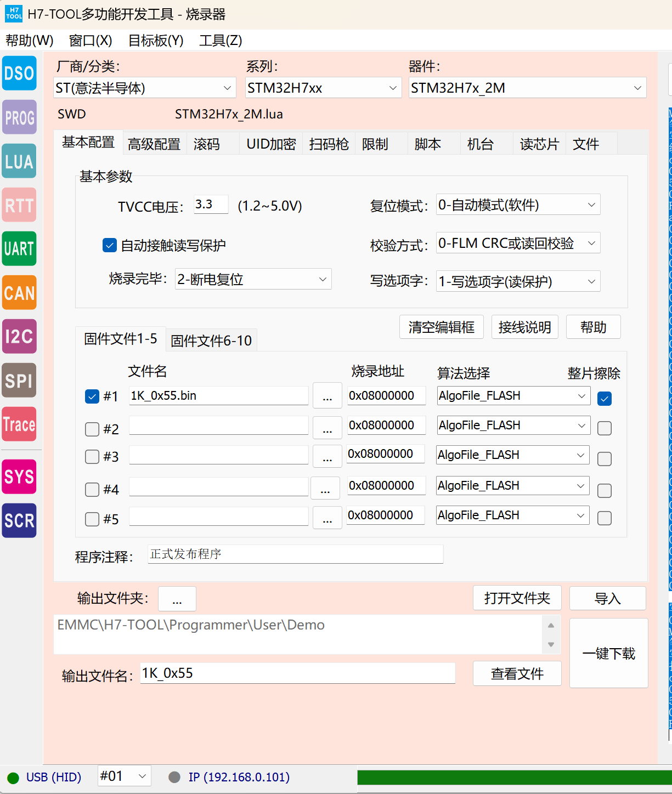
Task: Open the LUA scripting module
Action: pos(19,161)
